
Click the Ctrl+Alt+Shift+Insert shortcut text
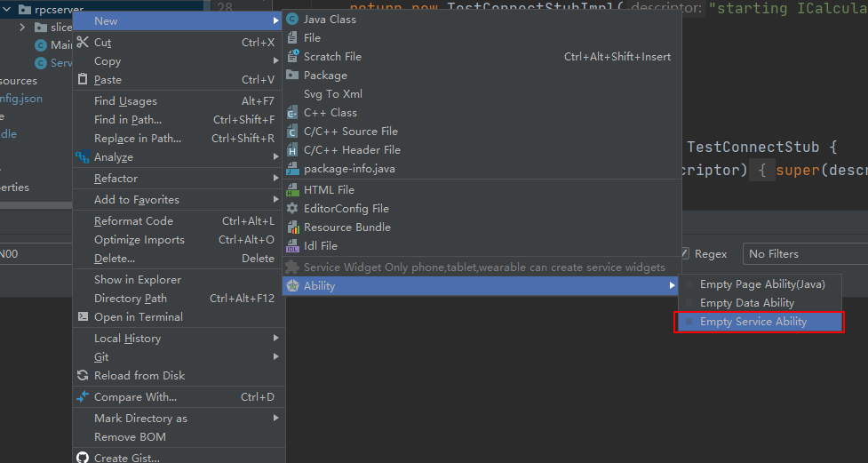[617, 57]
